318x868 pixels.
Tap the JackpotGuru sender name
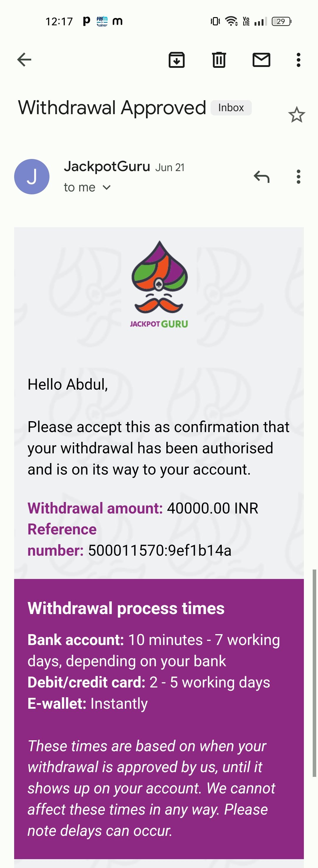pyautogui.click(x=107, y=166)
